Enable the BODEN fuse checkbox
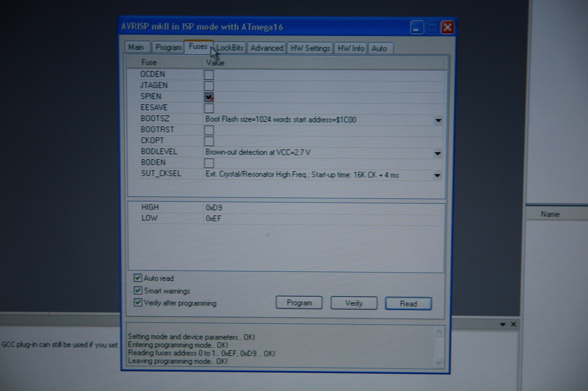The image size is (588, 391). click(x=209, y=163)
